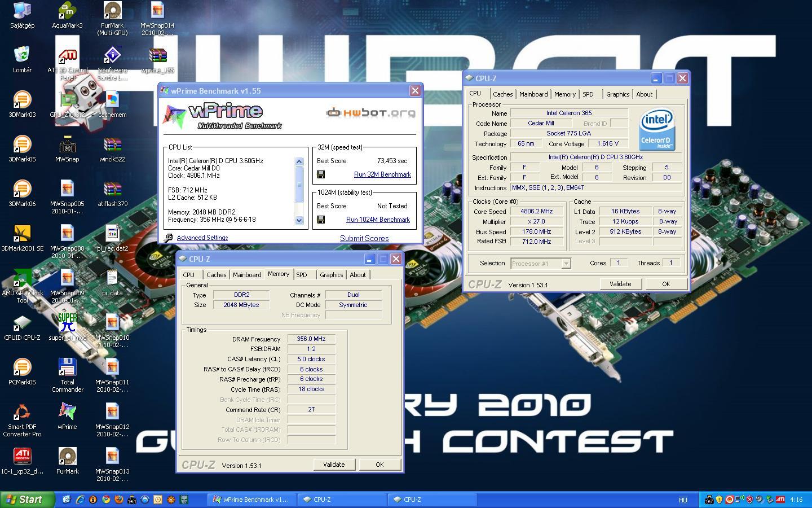812x508 pixels.
Task: Switch to SPD tab in memory CPU-Z window
Action: pyautogui.click(x=302, y=275)
